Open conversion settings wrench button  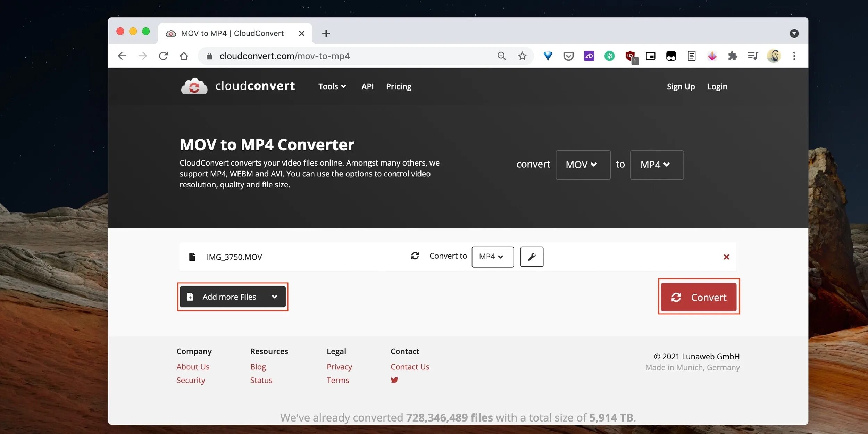(532, 257)
